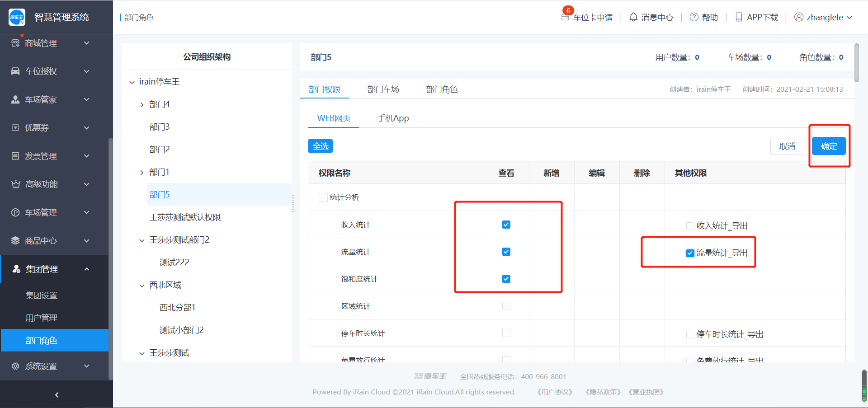Screen dimensions: 868x408
Task: Toggle the 统计分析 group checkbox
Action: point(323,197)
